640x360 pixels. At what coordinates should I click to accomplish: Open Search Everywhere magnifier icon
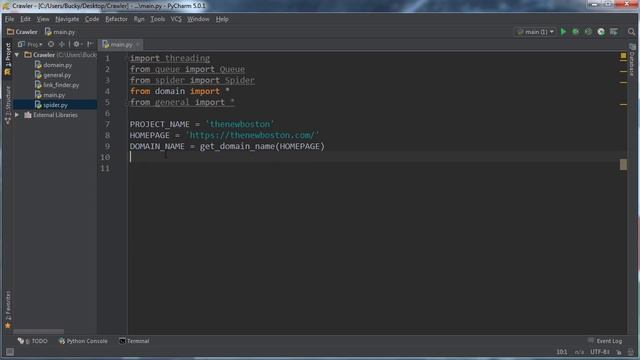tap(631, 31)
